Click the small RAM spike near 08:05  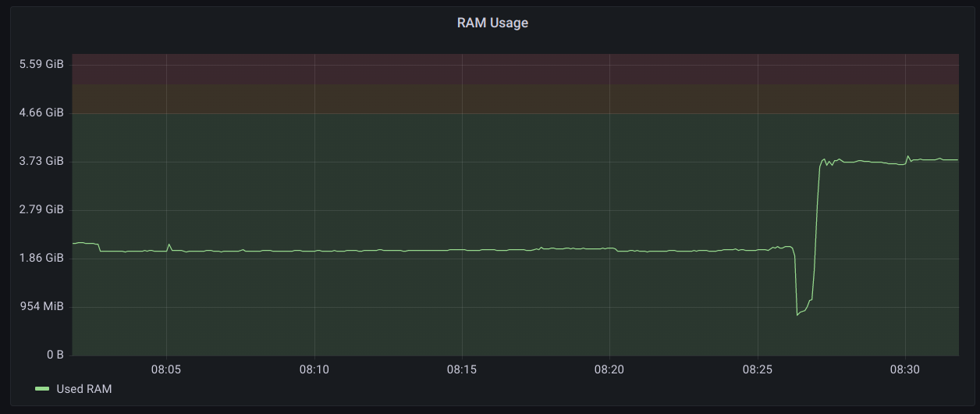point(169,244)
